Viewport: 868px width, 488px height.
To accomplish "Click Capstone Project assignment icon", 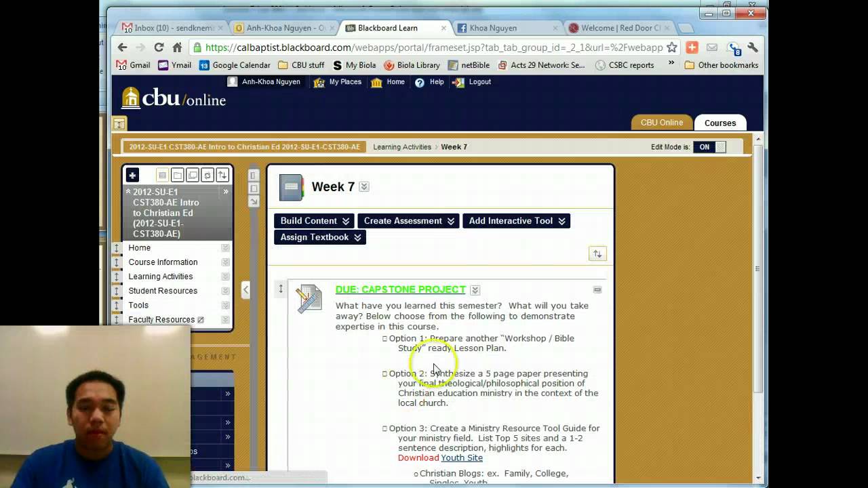I will (x=309, y=299).
